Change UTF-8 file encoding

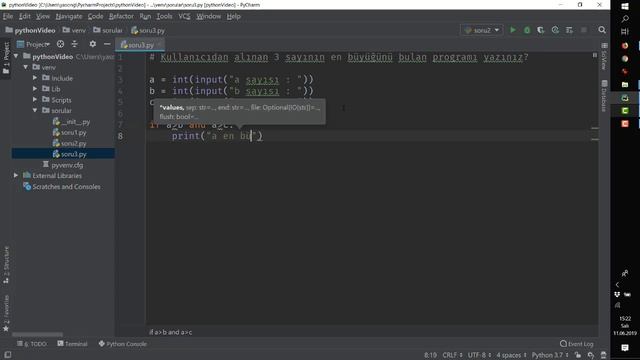(479, 355)
